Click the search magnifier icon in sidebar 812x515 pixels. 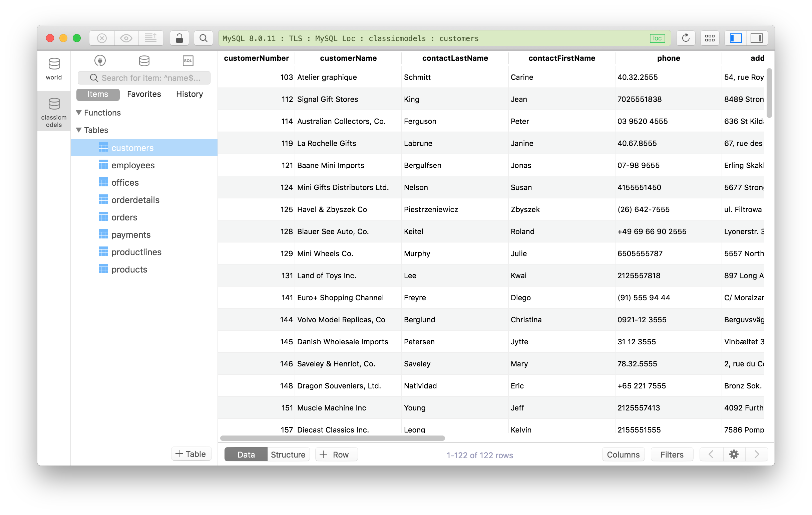[92, 77]
